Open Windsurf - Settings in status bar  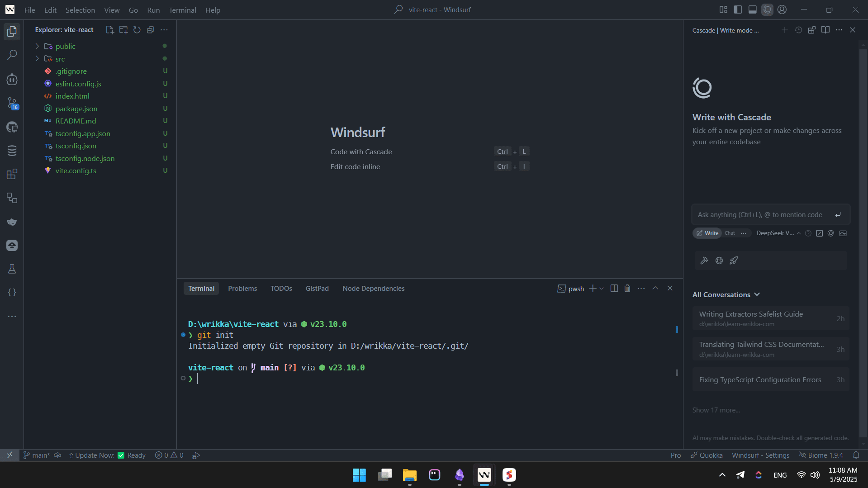pos(760,455)
